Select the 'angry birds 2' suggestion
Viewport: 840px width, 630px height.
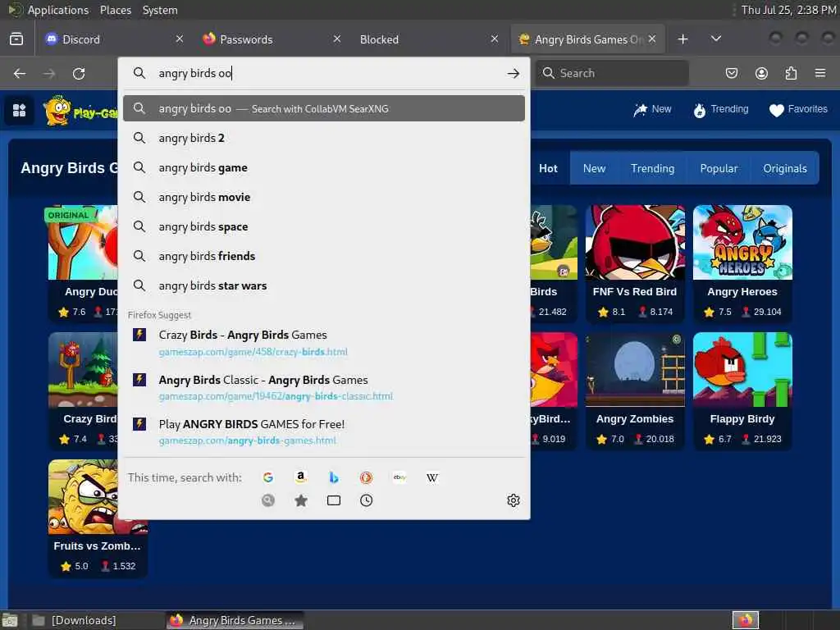click(323, 138)
